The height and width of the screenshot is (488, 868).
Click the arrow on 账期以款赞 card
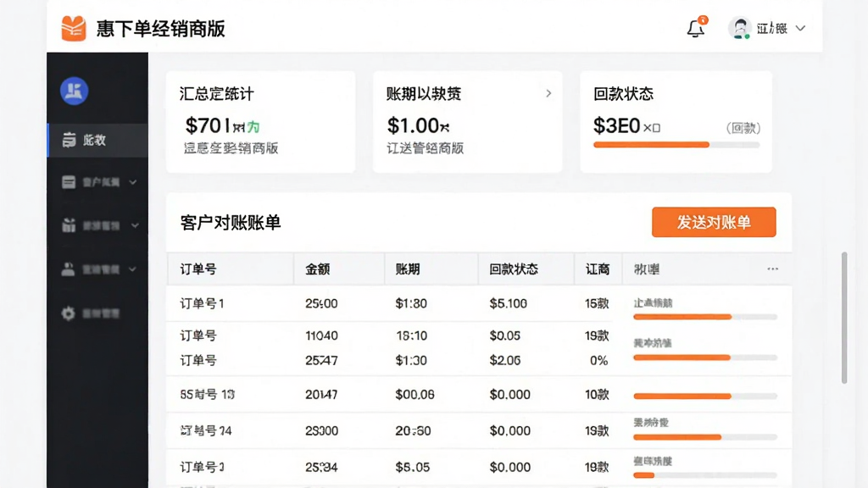coord(548,93)
